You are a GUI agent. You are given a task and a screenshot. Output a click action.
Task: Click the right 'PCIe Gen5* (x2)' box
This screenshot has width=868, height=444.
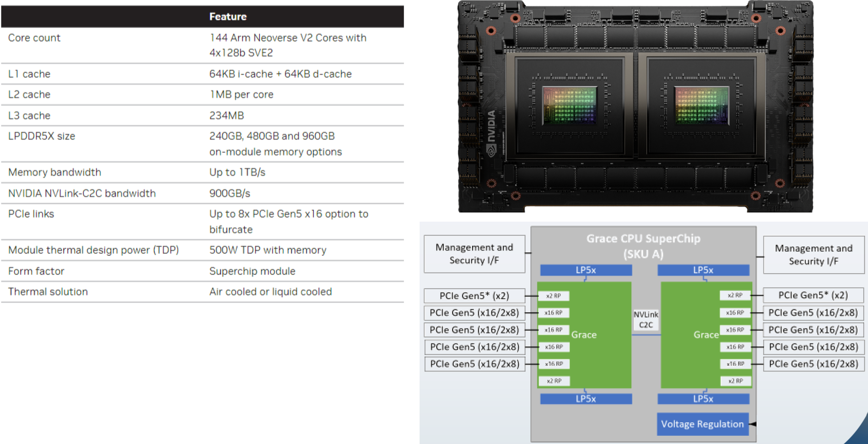pyautogui.click(x=813, y=295)
